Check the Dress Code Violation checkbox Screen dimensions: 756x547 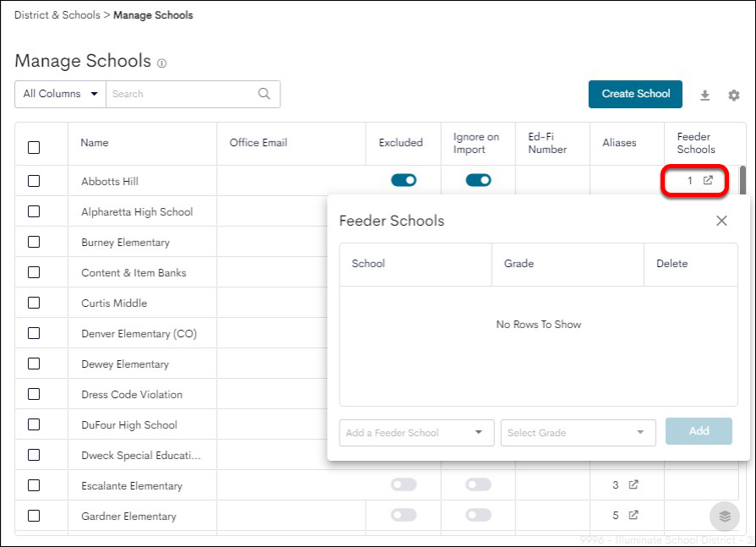pyautogui.click(x=34, y=394)
